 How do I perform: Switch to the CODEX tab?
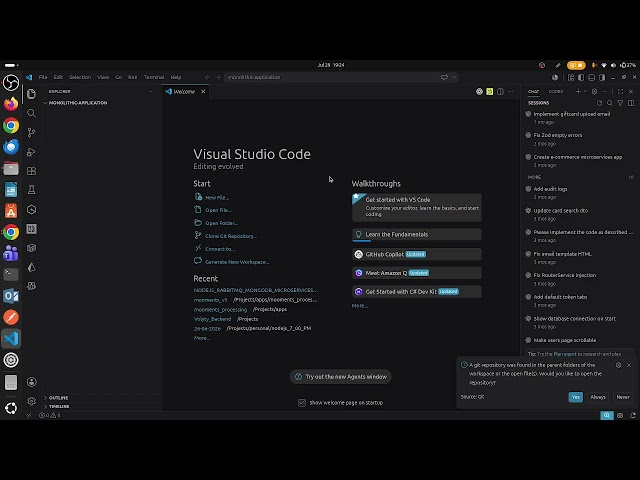[x=556, y=91]
